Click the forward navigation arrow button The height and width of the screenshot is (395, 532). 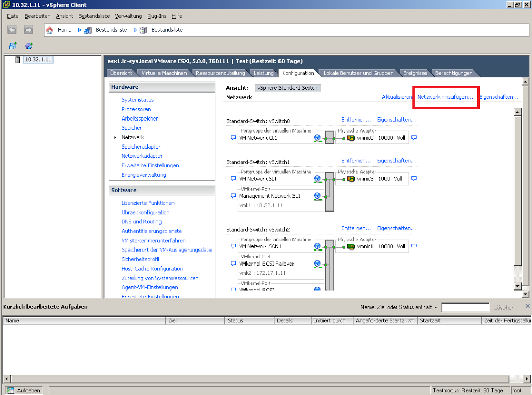pos(29,30)
